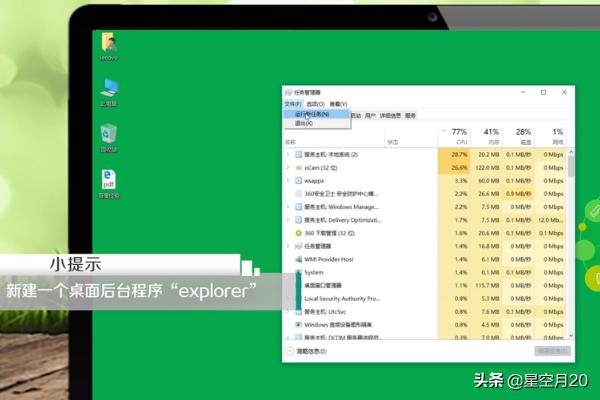Open the lenovo user folder desktop icon
Screen dimensions: 600x400
[109, 47]
